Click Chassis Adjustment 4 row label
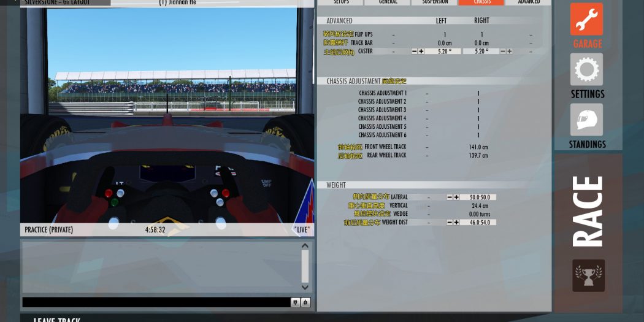The width and height of the screenshot is (644, 322). (x=382, y=118)
